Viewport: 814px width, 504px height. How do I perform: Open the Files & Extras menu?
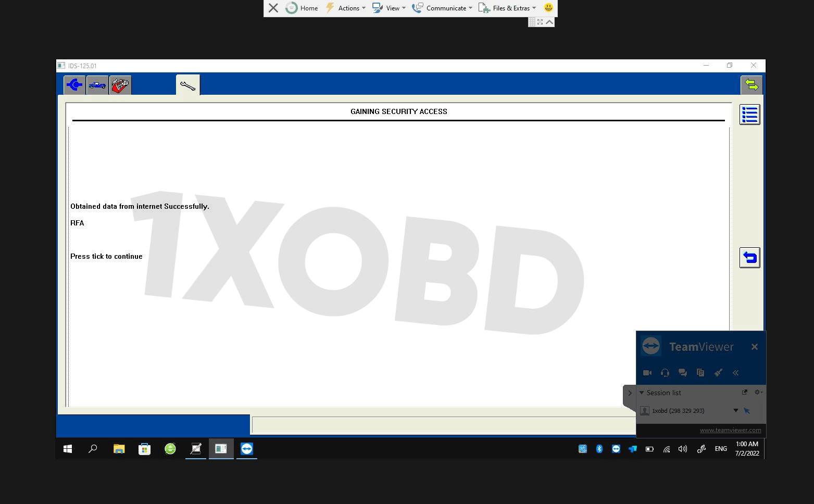[x=507, y=8]
